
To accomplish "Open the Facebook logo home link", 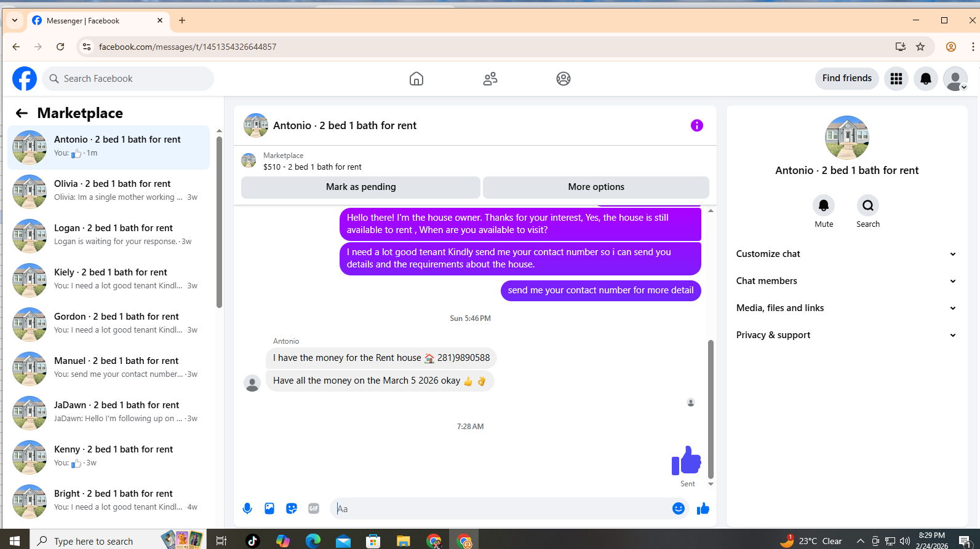I will click(25, 79).
